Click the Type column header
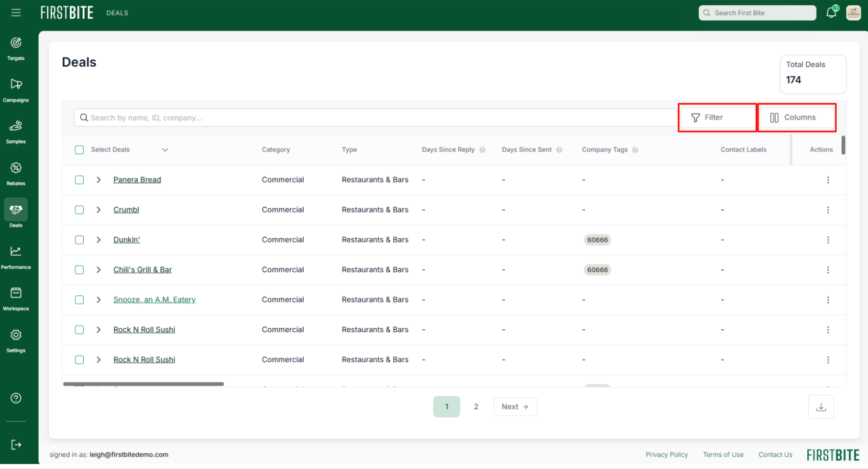This screenshot has height=469, width=868. click(x=350, y=150)
